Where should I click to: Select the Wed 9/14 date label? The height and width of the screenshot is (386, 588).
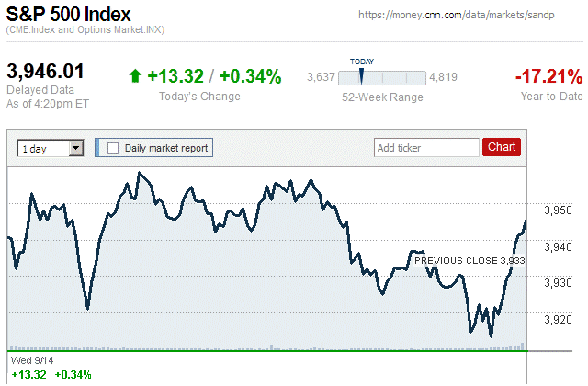coord(27,361)
